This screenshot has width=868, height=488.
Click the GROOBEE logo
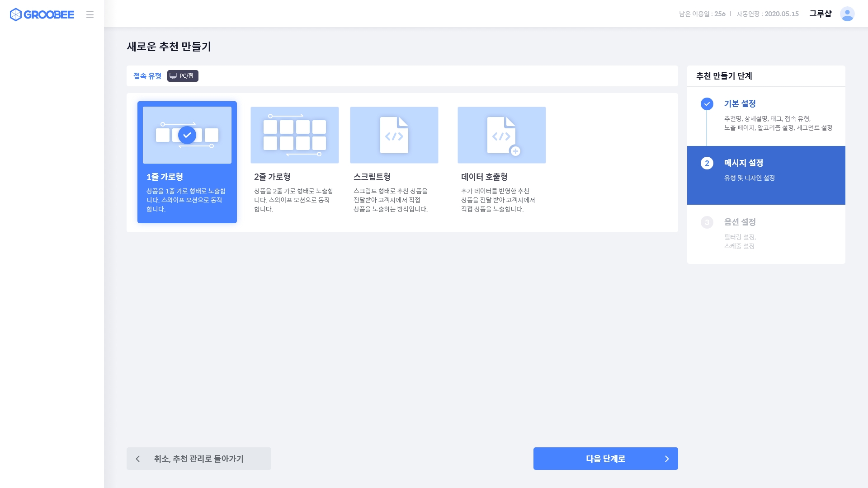coord(42,14)
